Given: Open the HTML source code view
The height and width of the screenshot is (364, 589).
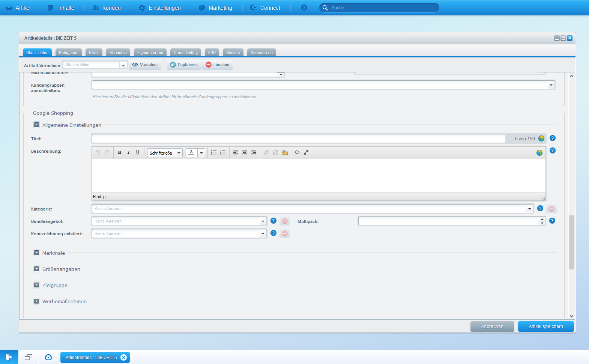Looking at the screenshot, I should pos(297,153).
